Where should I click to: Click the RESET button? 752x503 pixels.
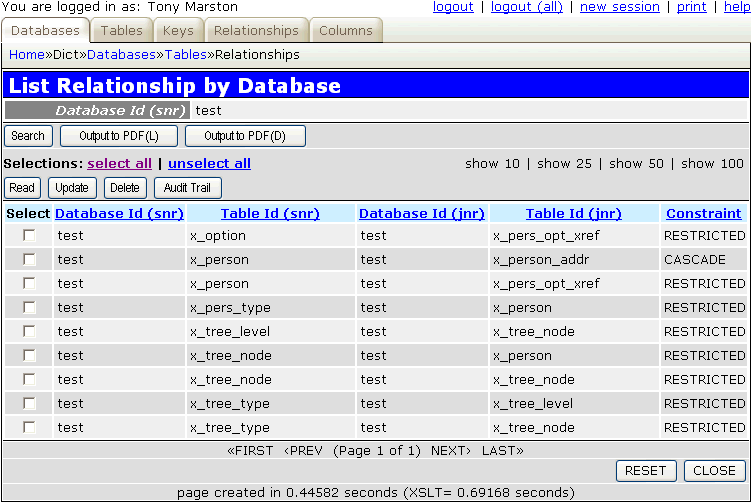(x=645, y=471)
